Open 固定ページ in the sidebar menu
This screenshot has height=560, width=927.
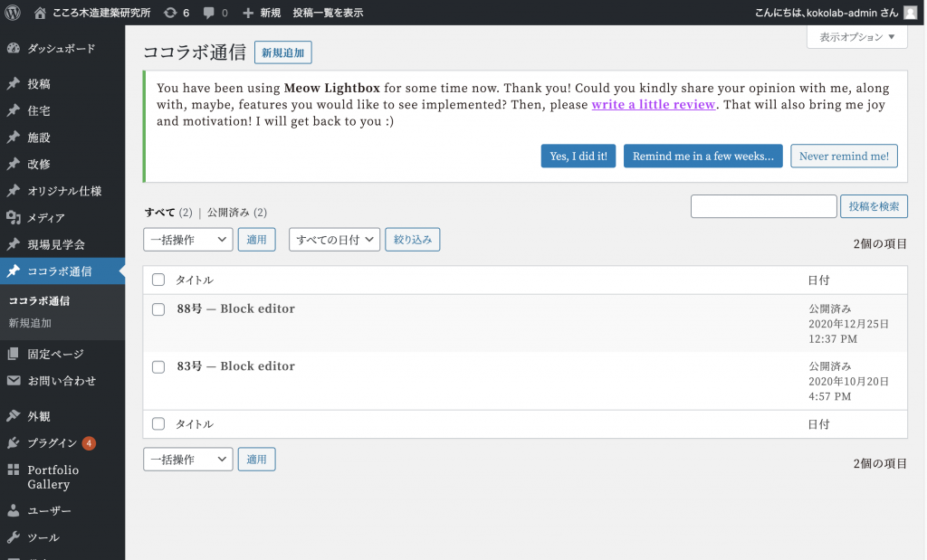55,354
